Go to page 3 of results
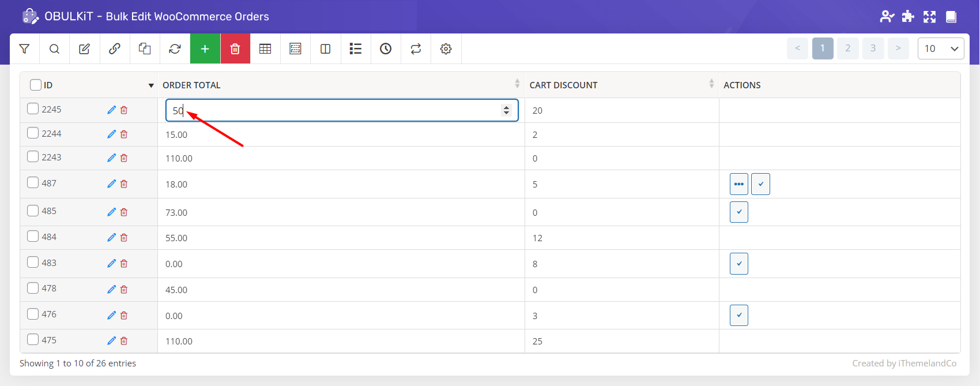980x386 pixels. pos(873,48)
